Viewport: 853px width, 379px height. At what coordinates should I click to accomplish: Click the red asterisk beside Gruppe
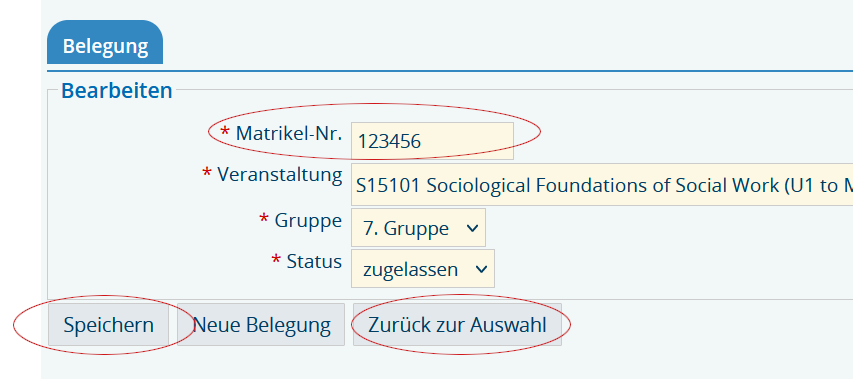264,219
